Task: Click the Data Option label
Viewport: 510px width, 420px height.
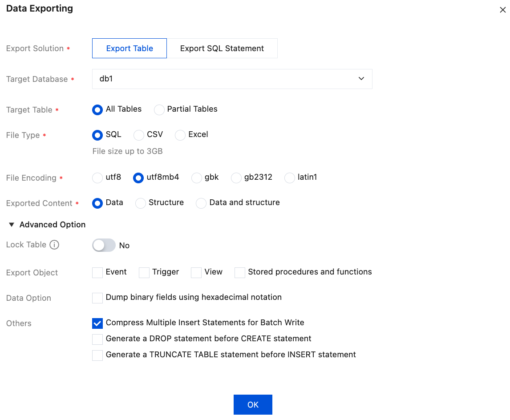Action: pyautogui.click(x=28, y=298)
